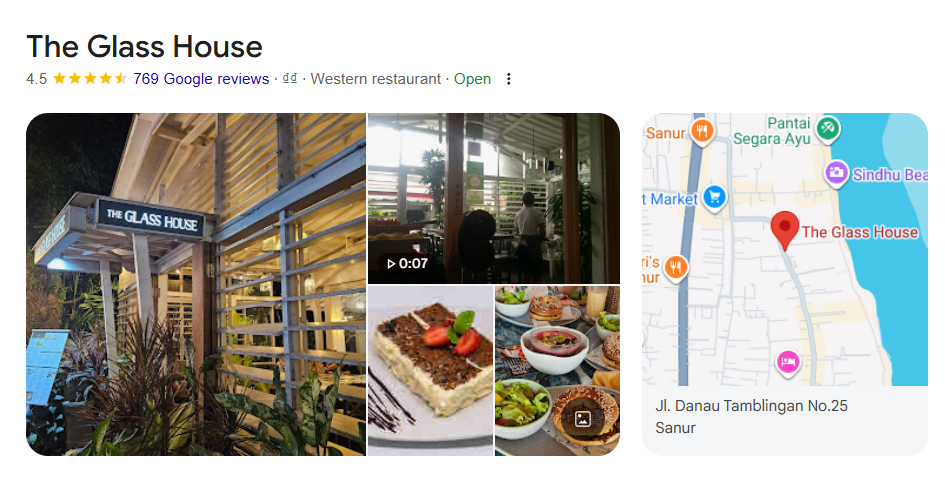Select the Sindhu Beach purple camera marker
Viewport: 945px width, 479px height.
tap(836, 174)
